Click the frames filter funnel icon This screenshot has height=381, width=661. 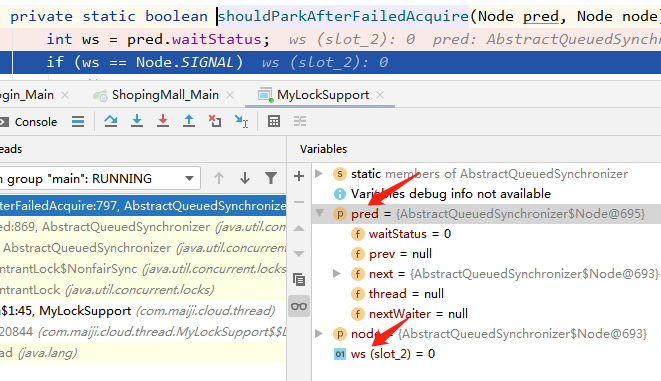pyautogui.click(x=271, y=178)
